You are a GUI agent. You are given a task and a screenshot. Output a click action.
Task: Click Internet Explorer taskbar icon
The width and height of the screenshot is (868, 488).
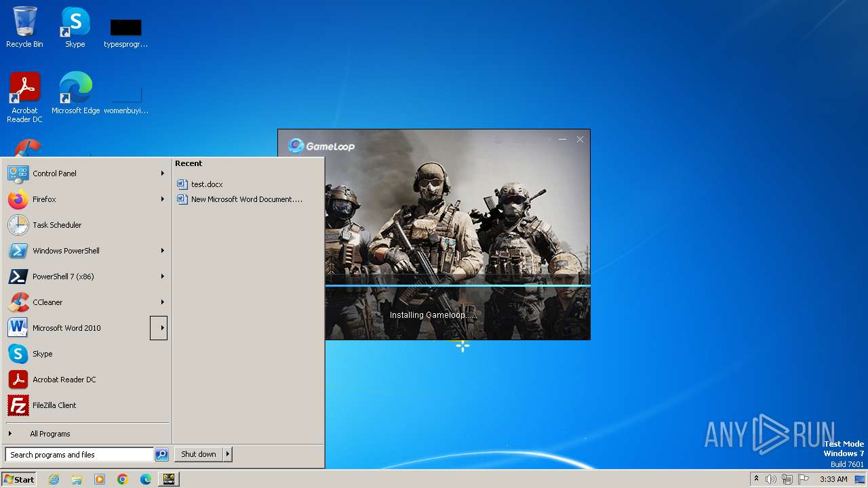pyautogui.click(x=54, y=479)
